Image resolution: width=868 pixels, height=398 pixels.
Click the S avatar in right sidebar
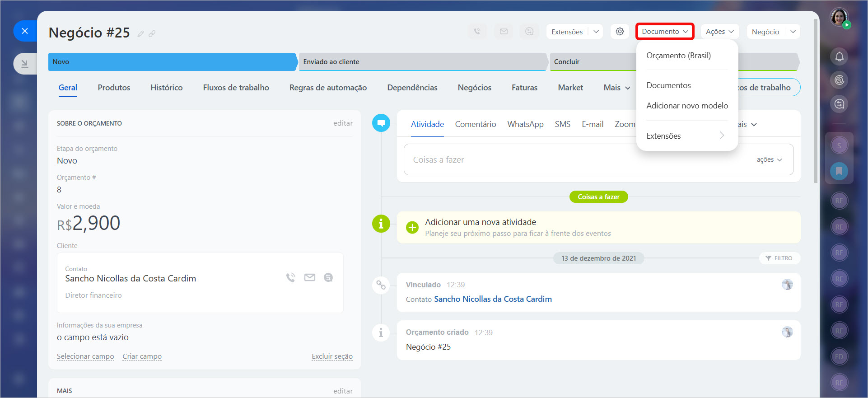[839, 145]
